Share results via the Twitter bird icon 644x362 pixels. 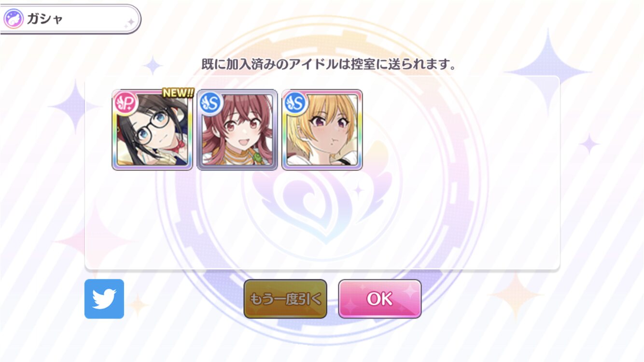[x=104, y=299]
